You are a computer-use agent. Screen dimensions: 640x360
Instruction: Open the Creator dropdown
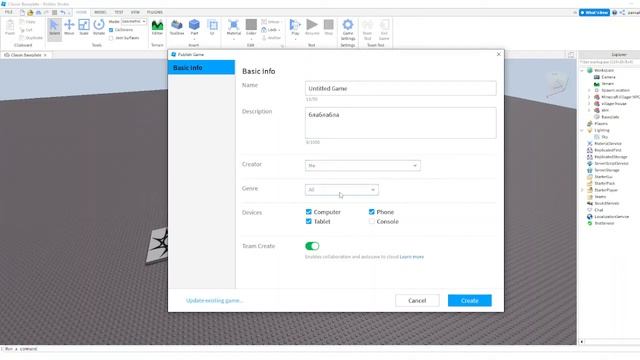click(x=362, y=166)
